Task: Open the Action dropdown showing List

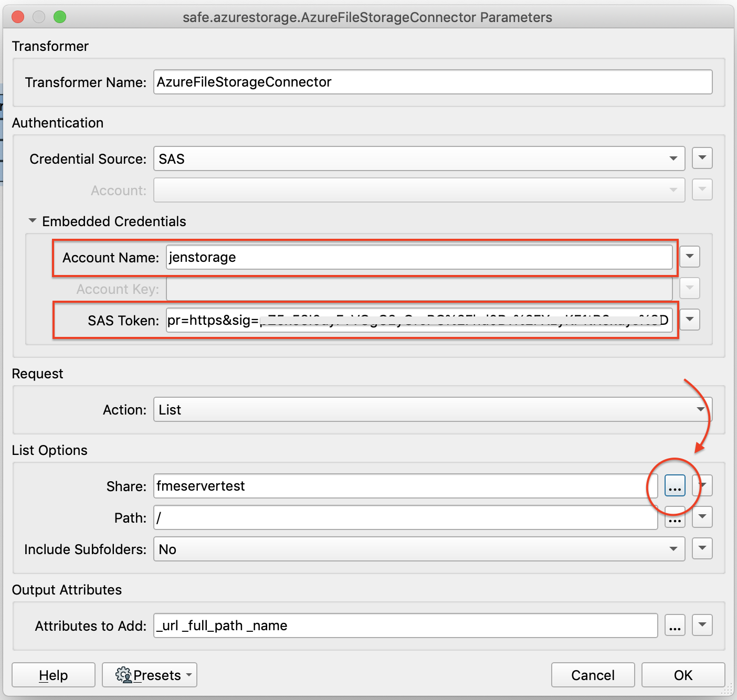Action: click(x=430, y=409)
